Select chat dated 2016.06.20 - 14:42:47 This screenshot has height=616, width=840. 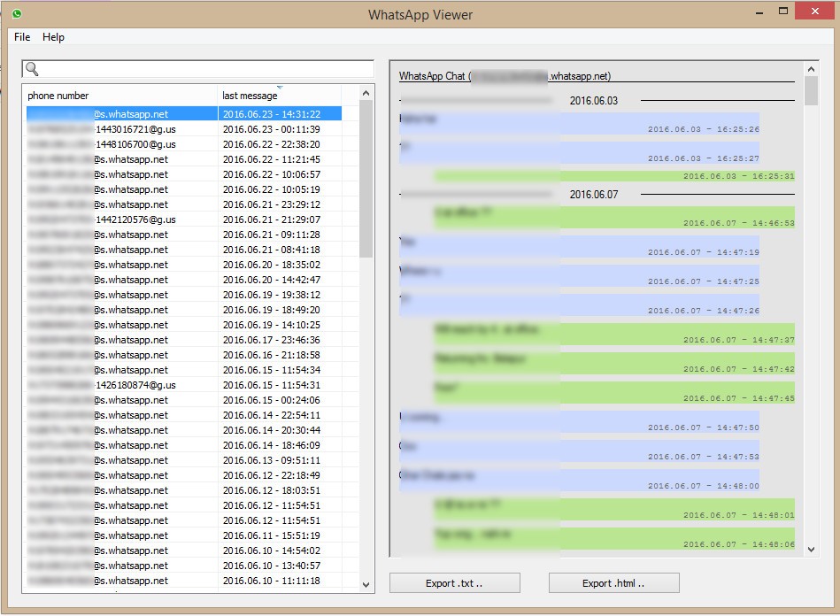tap(184, 279)
